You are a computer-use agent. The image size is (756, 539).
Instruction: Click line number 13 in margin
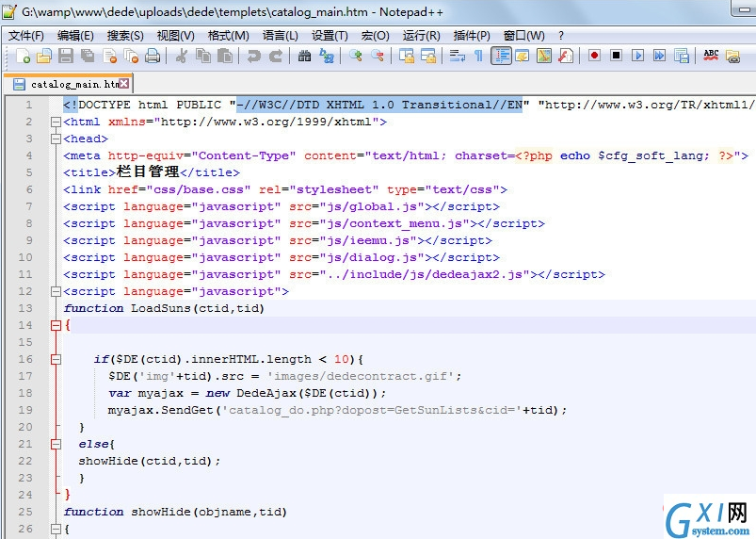click(x=25, y=308)
